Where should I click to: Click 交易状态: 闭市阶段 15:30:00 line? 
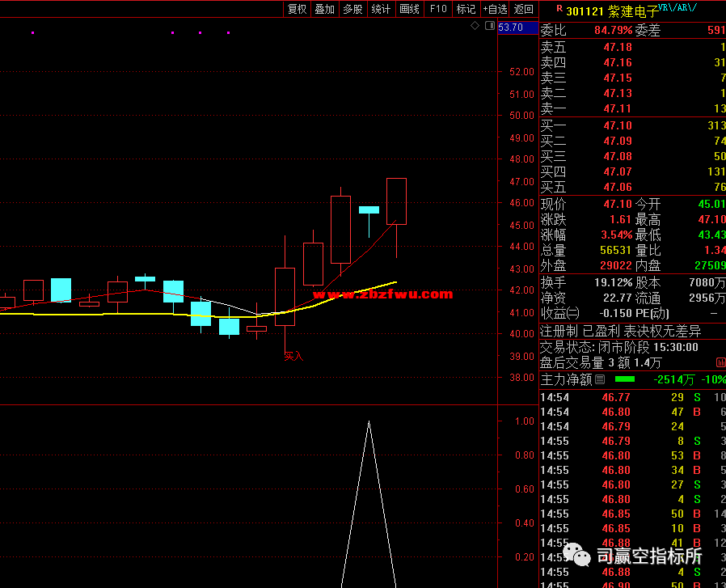click(619, 347)
